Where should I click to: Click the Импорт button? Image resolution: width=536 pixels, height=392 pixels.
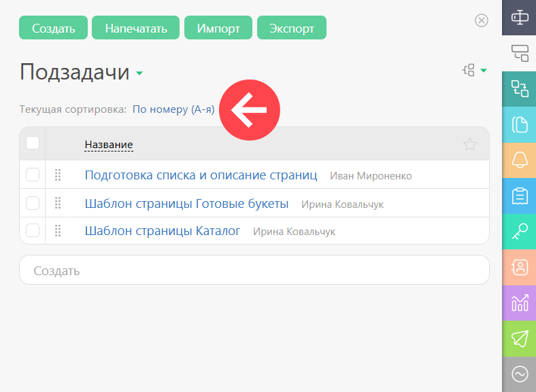point(218,28)
